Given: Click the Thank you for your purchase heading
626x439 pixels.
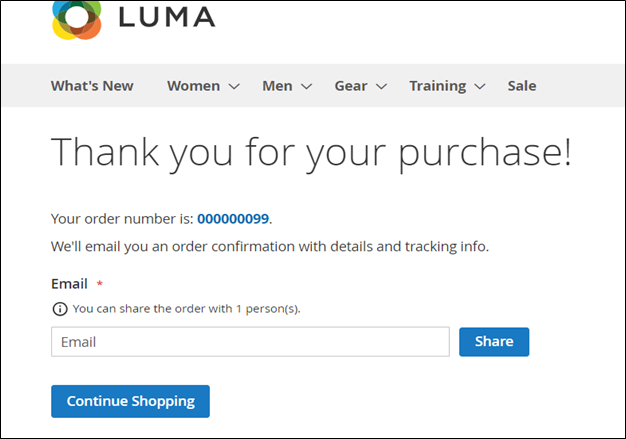Looking at the screenshot, I should click(311, 152).
